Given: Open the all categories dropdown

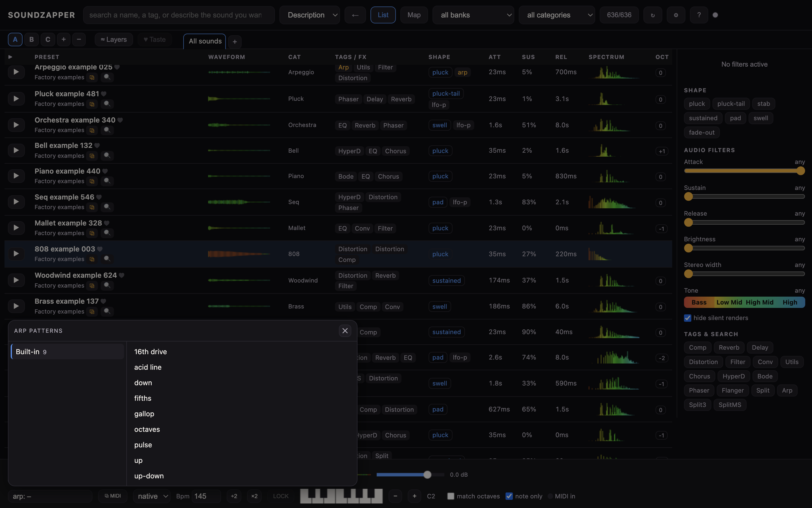Looking at the screenshot, I should (x=557, y=15).
